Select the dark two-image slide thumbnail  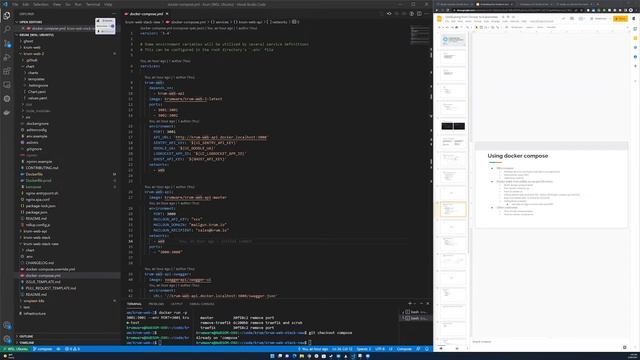tap(453, 126)
